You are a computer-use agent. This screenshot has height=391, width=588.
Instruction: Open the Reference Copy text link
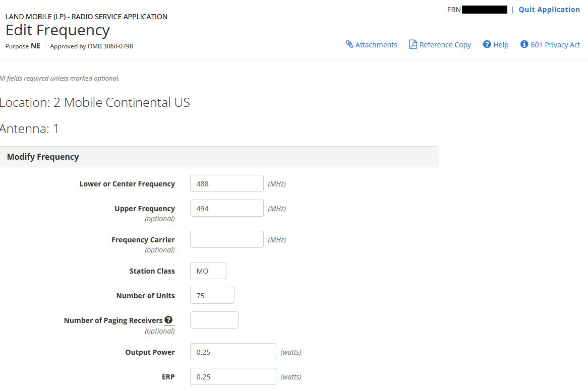pos(445,45)
